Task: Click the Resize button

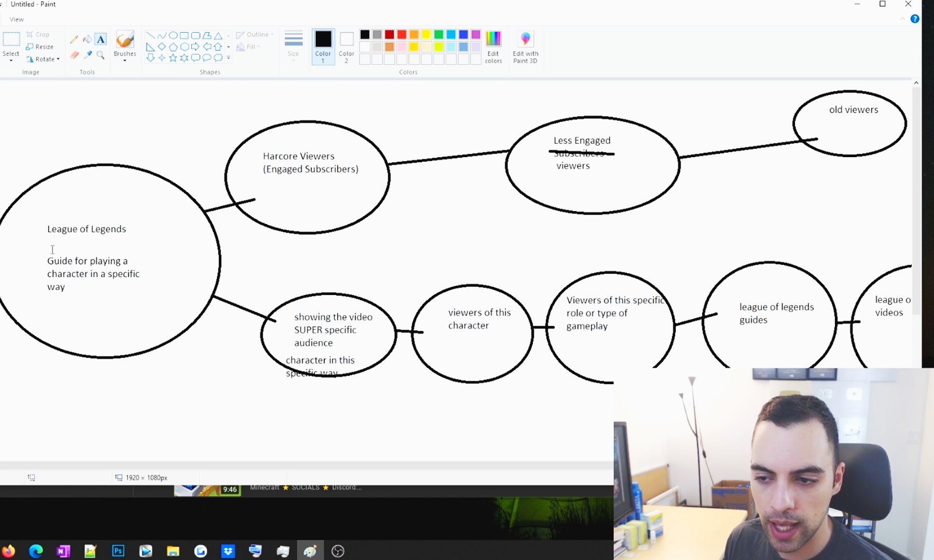Action: (40, 47)
